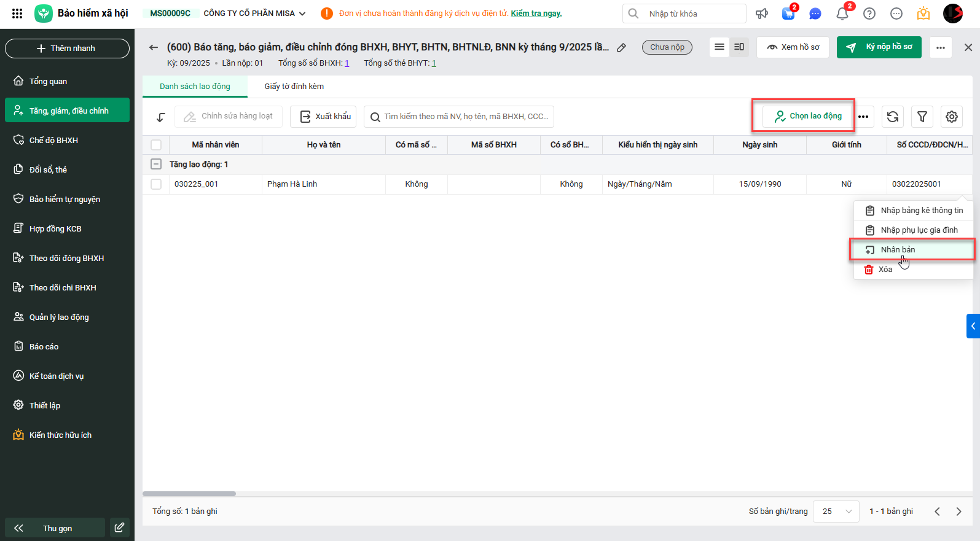Viewport: 980px width, 541px height.
Task: Open the Tổng số thẻ BHYT count link
Action: [434, 63]
